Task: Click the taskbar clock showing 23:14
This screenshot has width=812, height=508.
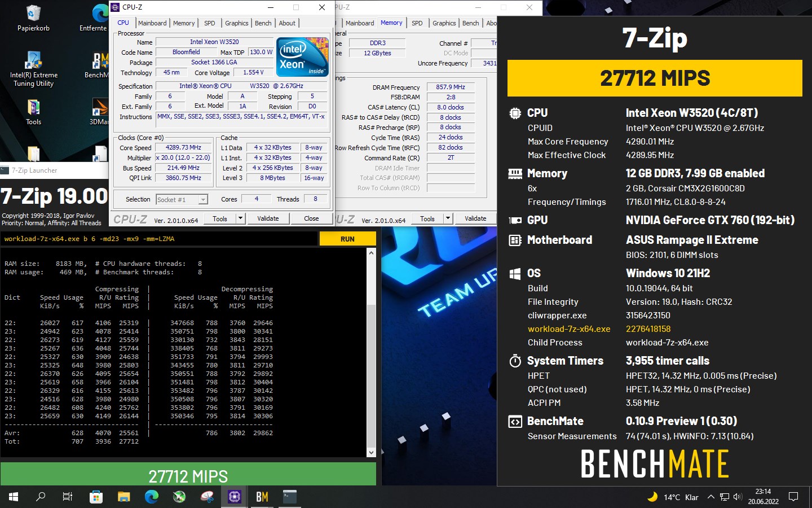Action: [x=763, y=497]
